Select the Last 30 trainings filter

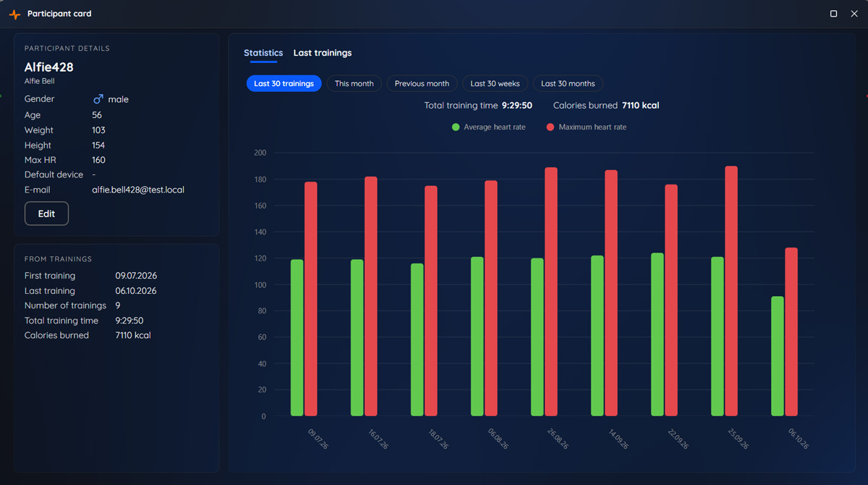[x=284, y=84]
